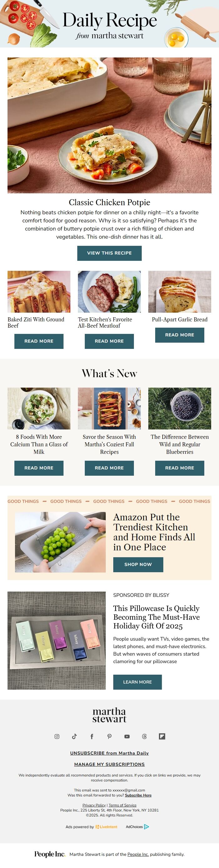Click the AdChoices triangle icon
Screen dimensions: 219x868
pyautogui.click(x=146, y=826)
